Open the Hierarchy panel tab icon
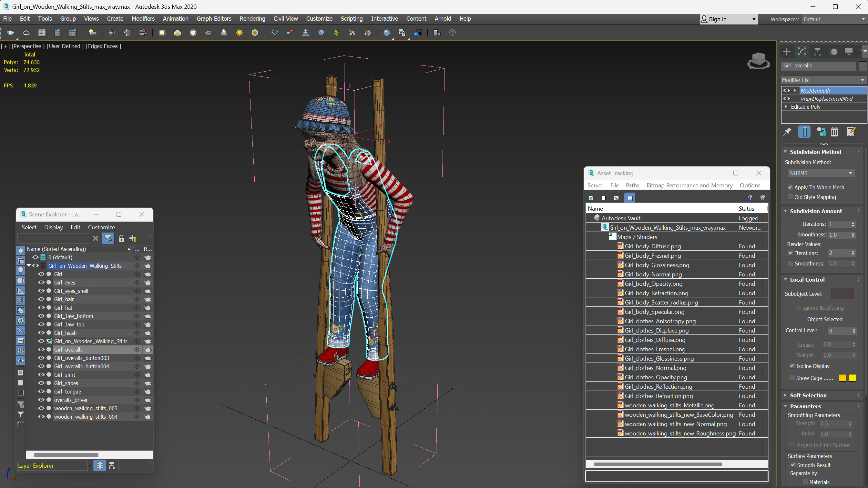The width and height of the screenshot is (868, 488). (817, 52)
